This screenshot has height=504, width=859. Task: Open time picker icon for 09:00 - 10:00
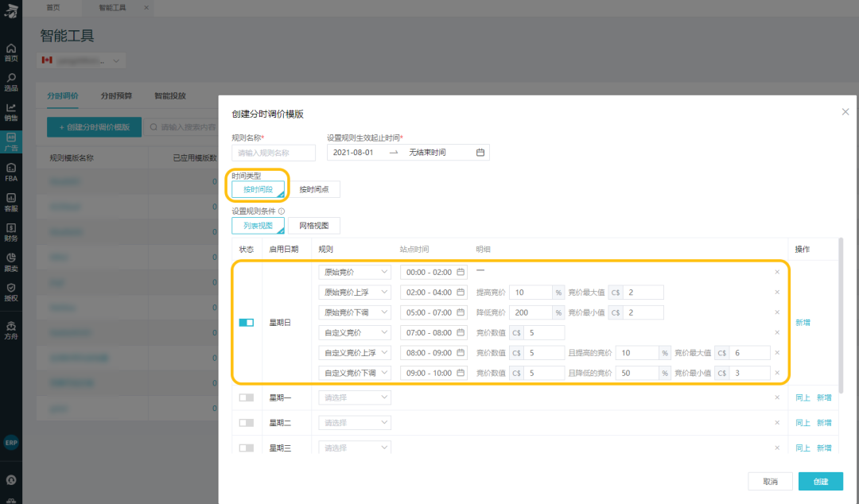tap(461, 373)
